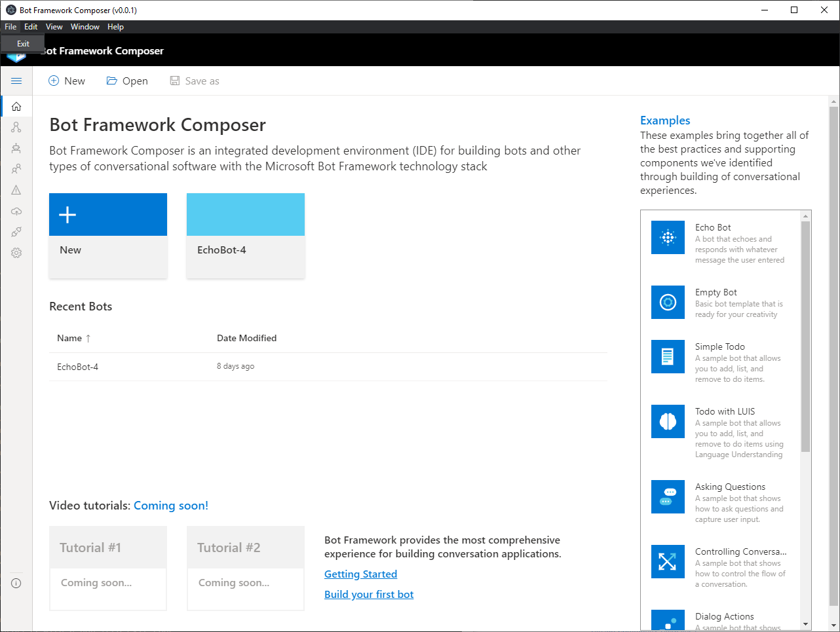Click the examples list scrollbar thumb
840x632 pixels.
coord(805,337)
